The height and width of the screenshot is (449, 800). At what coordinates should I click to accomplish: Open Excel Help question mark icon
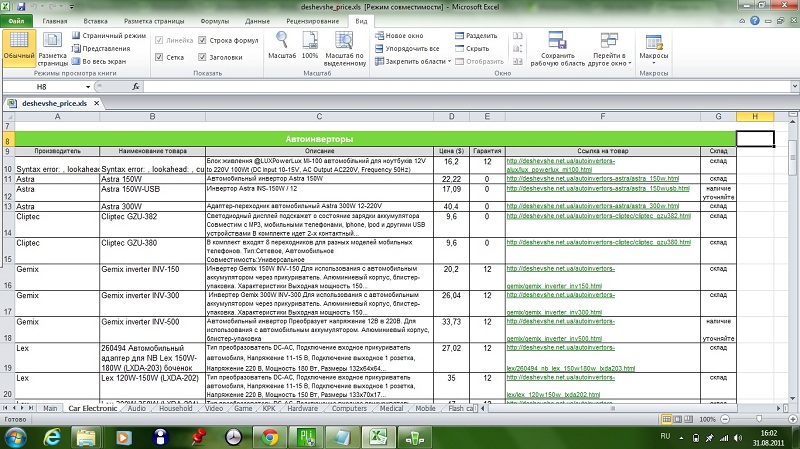click(x=755, y=20)
